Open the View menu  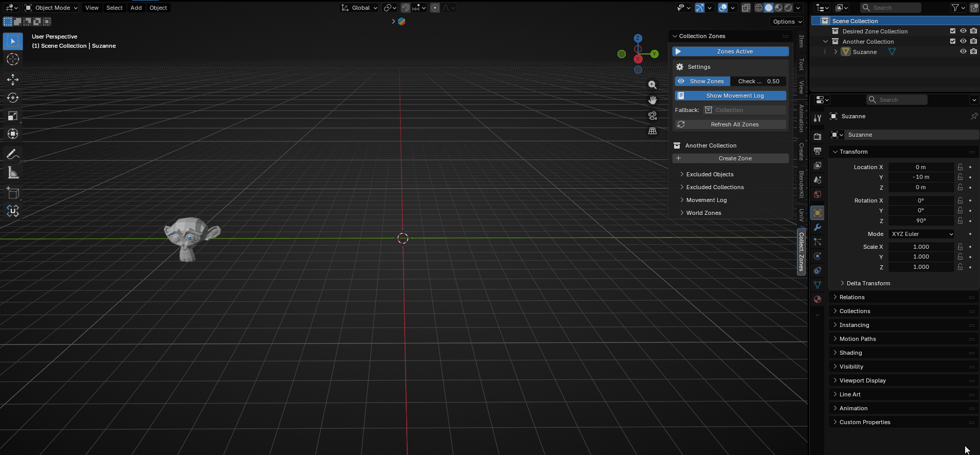pyautogui.click(x=92, y=8)
